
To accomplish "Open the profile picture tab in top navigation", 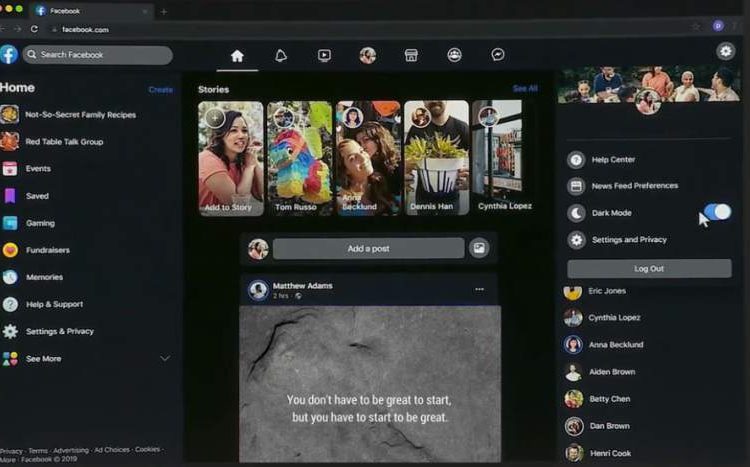I will tap(367, 56).
